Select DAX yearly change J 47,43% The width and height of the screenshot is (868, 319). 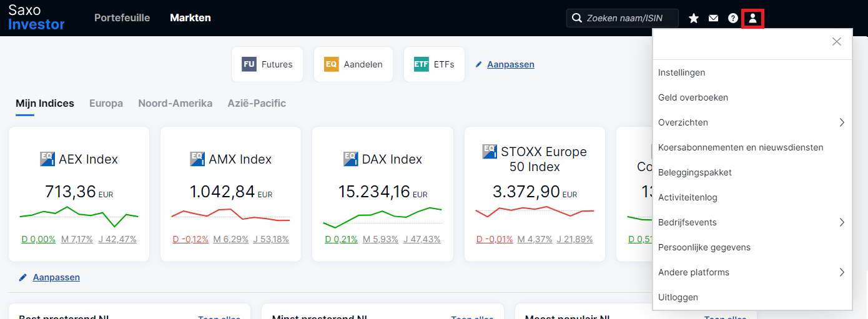coord(422,239)
